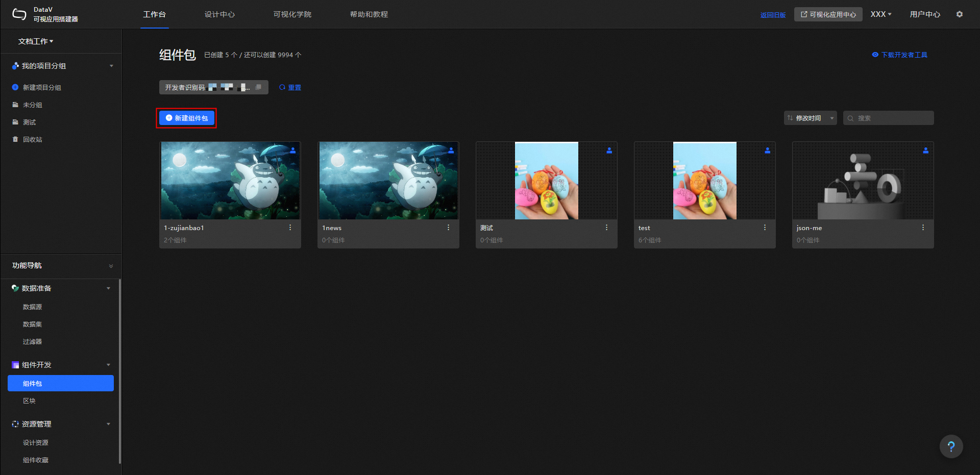This screenshot has height=475, width=980.
Task: Click the 数据准备 section icon
Action: (15, 288)
